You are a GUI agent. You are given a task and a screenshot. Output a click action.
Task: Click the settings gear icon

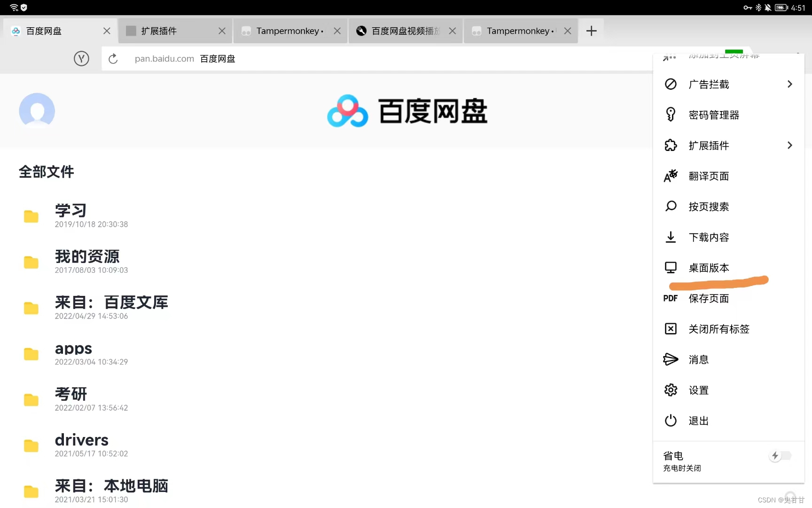[671, 390]
